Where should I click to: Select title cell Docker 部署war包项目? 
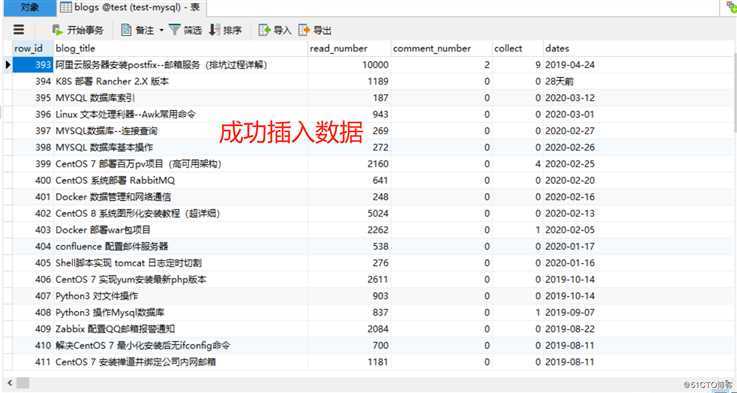[x=180, y=230]
